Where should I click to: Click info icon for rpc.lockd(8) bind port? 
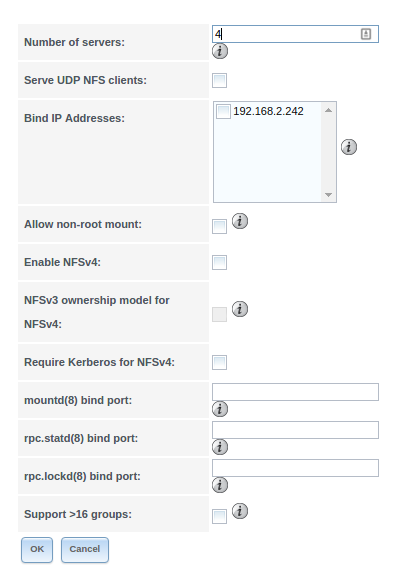220,485
